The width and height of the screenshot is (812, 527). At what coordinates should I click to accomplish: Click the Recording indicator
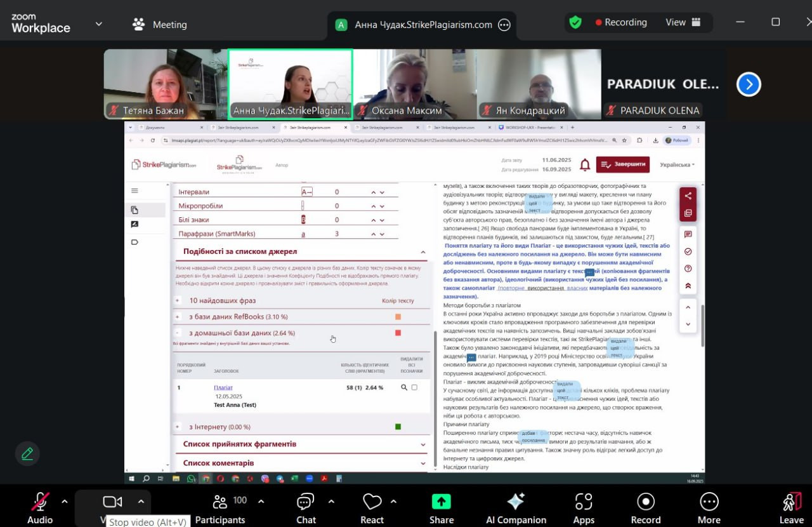tap(621, 22)
